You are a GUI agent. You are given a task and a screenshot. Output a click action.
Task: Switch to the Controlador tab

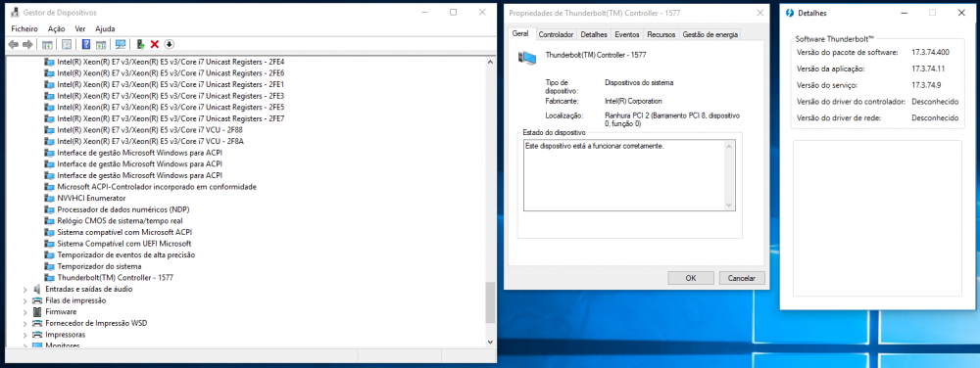click(556, 34)
